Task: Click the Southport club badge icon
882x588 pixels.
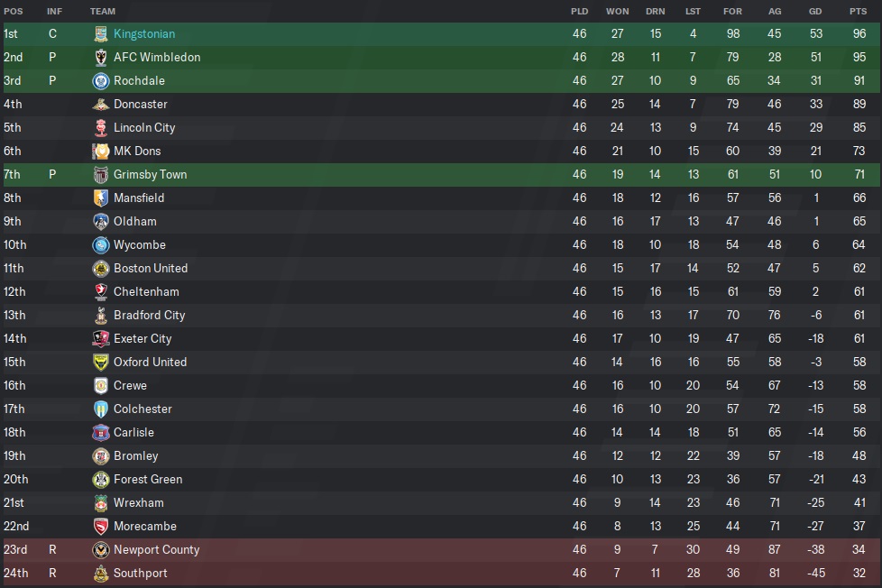Action: (101, 574)
